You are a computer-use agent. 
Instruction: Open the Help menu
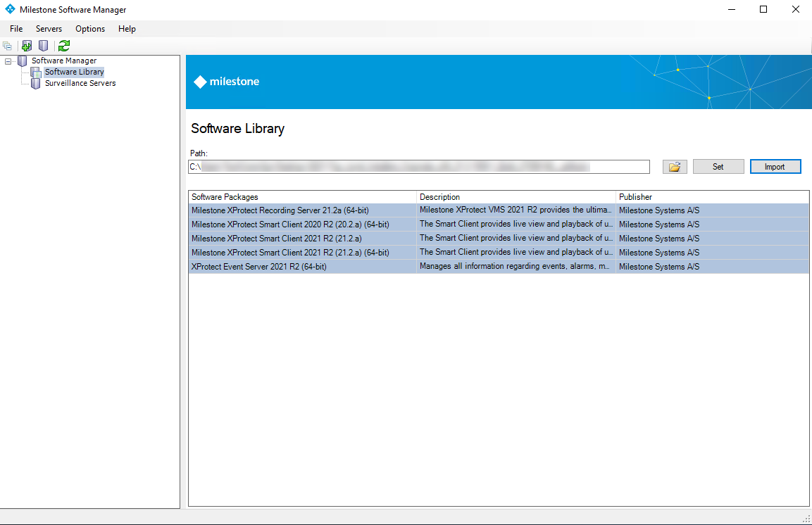[x=127, y=29]
